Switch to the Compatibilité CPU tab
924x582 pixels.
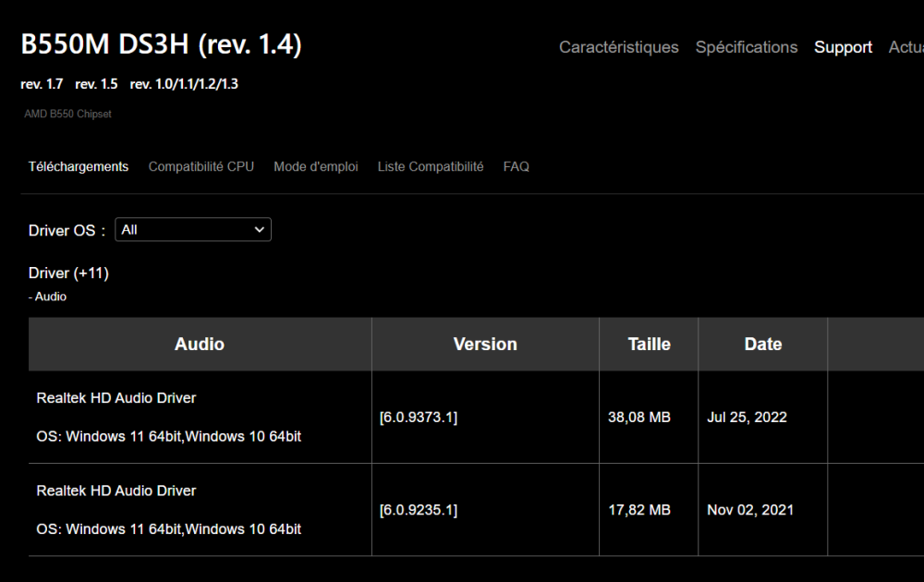click(x=201, y=167)
